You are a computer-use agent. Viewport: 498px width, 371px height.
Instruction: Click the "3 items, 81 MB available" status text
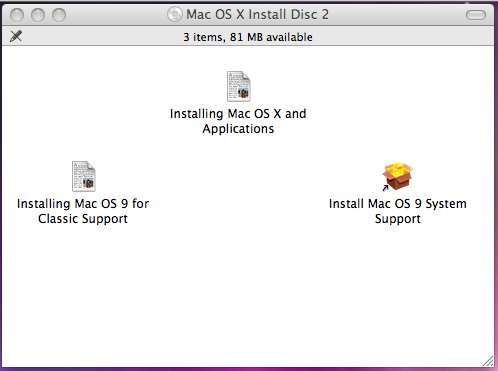(248, 37)
